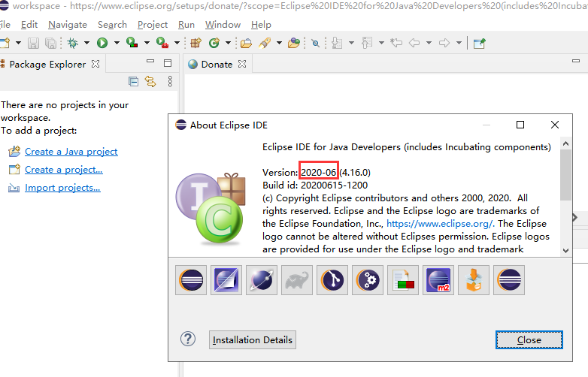Click the Gradle elephant feature icon
This screenshot has height=377, width=588.
click(x=297, y=280)
